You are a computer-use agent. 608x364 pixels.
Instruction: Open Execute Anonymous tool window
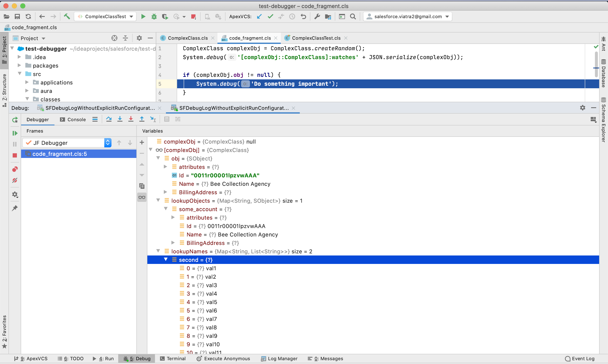coord(223,359)
